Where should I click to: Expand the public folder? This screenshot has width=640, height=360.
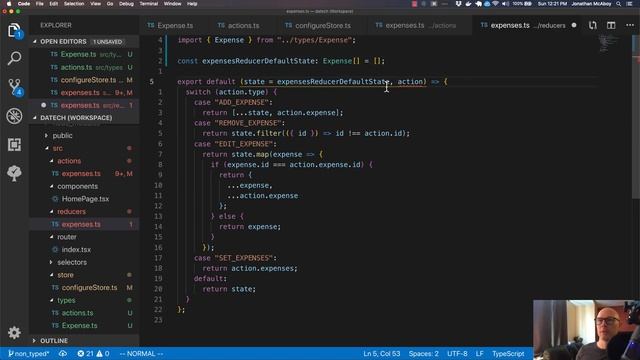(x=62, y=136)
